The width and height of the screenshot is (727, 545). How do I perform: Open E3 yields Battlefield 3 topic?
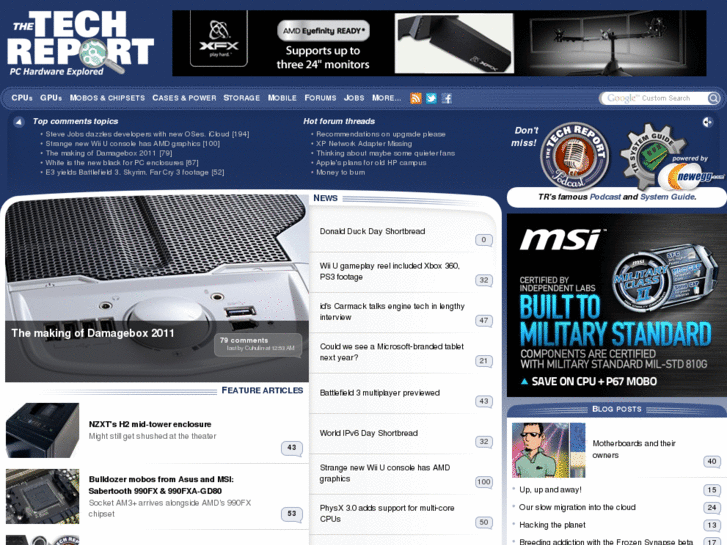[x=134, y=172]
